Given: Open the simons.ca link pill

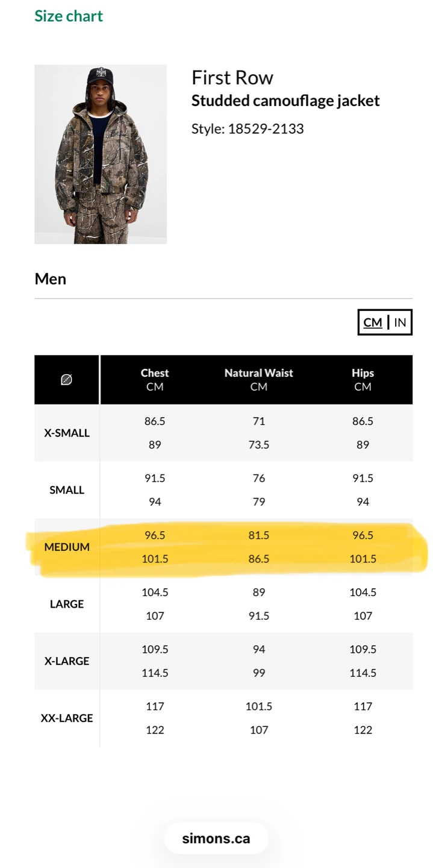Looking at the screenshot, I should tap(216, 838).
